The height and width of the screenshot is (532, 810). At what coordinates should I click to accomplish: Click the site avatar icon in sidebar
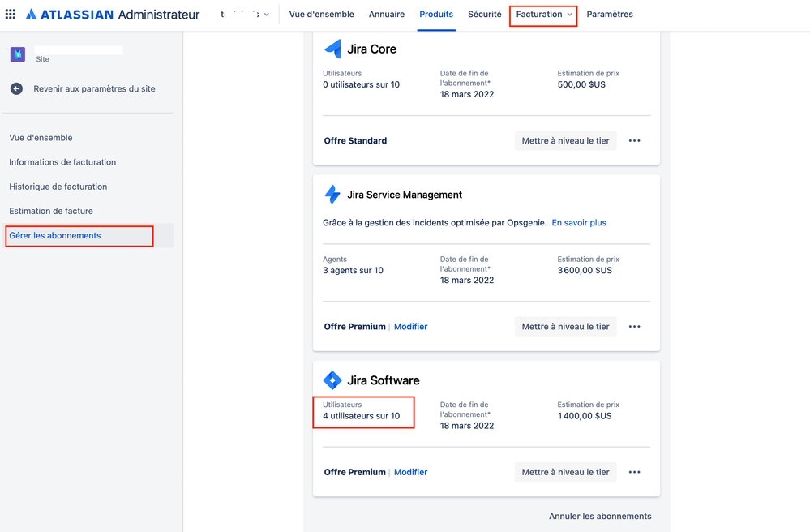click(x=18, y=54)
